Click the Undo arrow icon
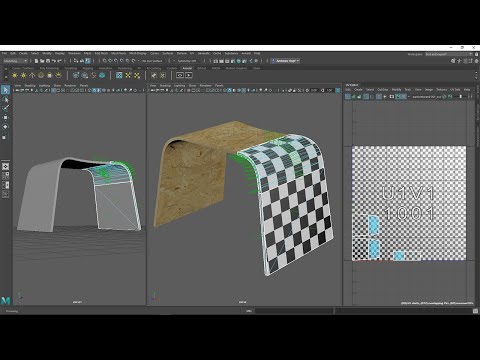 pyautogui.click(x=54, y=61)
